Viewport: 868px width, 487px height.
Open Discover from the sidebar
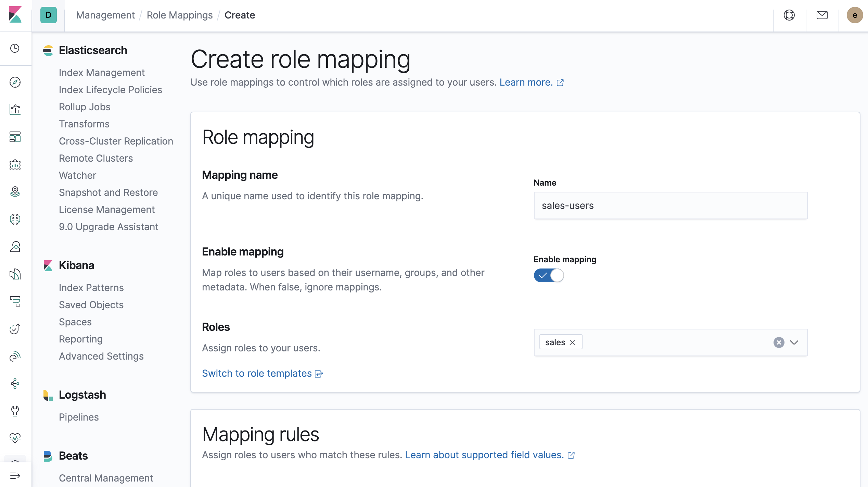click(x=15, y=82)
